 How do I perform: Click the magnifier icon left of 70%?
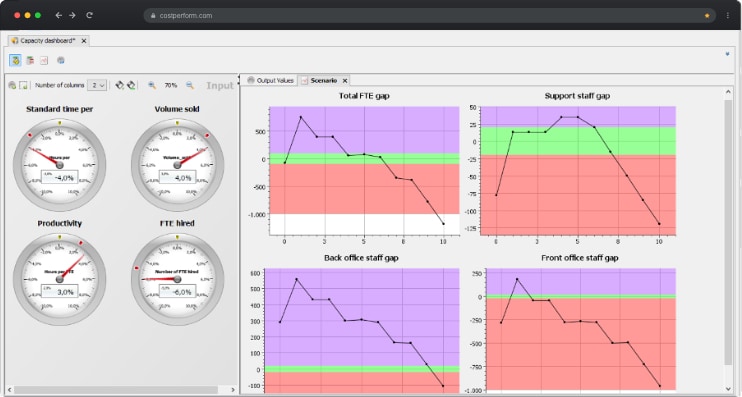coord(152,85)
